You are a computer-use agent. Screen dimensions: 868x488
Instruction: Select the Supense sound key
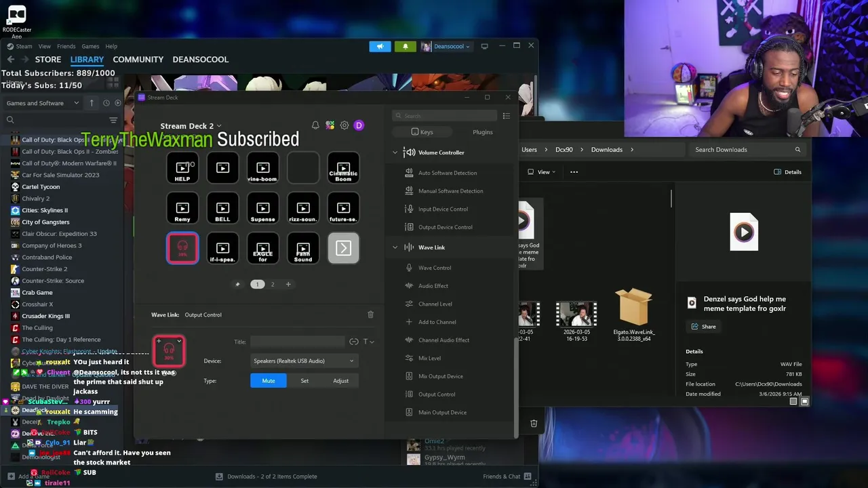click(263, 209)
